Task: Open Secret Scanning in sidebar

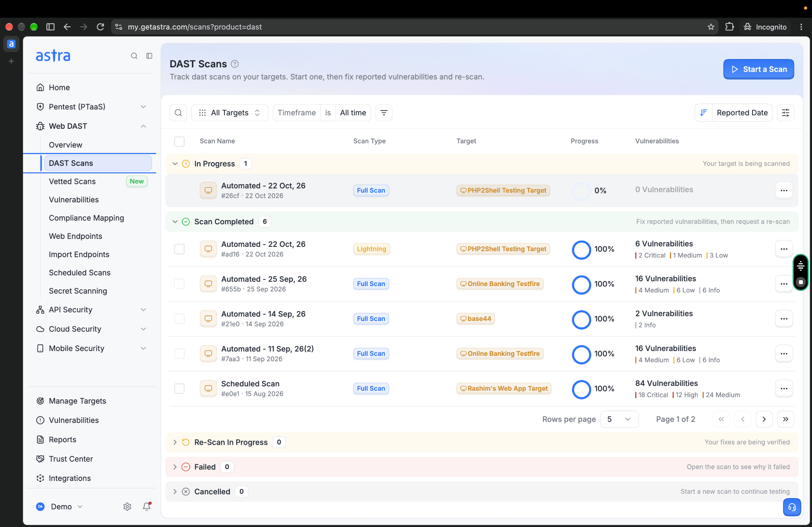Action: point(78,291)
